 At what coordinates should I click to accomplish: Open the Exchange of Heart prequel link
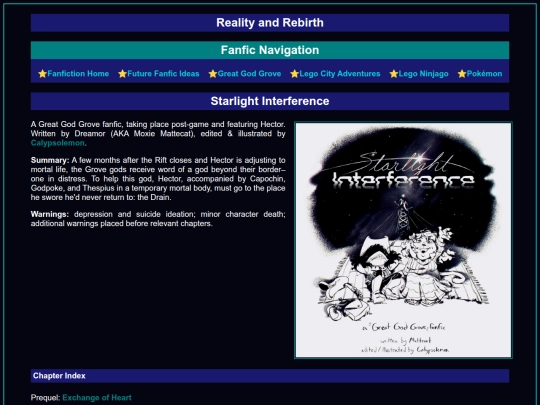point(97,398)
